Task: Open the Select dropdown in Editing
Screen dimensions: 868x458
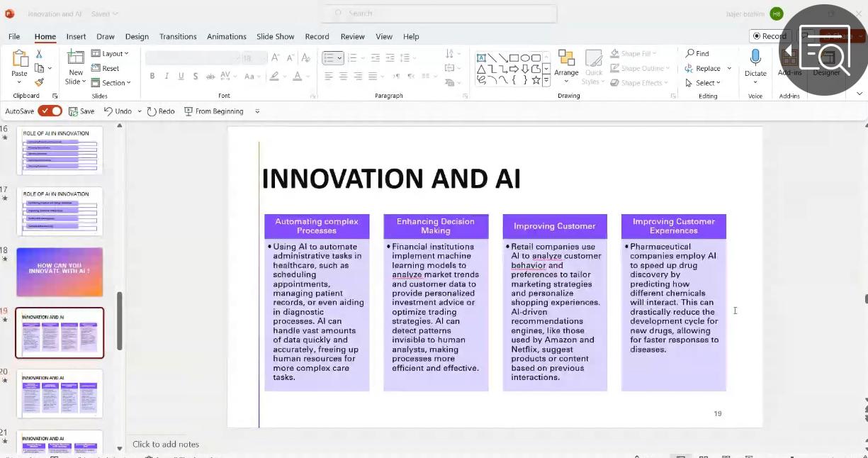Action: (703, 83)
